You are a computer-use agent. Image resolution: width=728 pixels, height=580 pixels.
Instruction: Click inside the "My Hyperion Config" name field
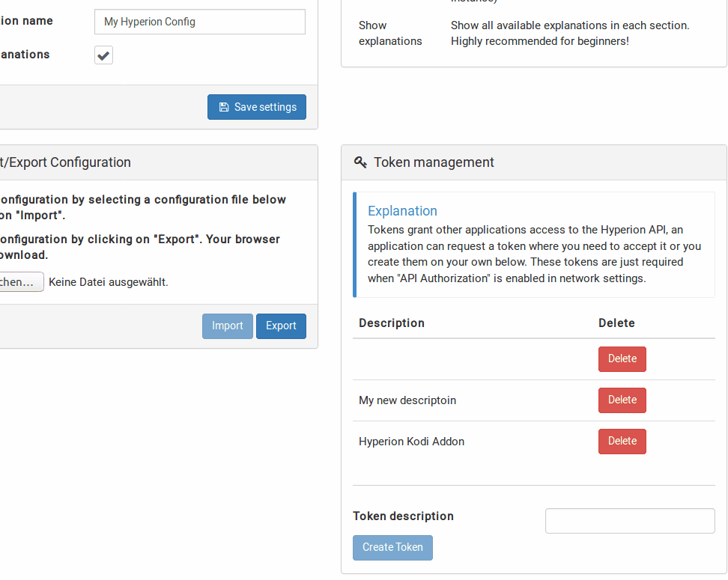[199, 22]
